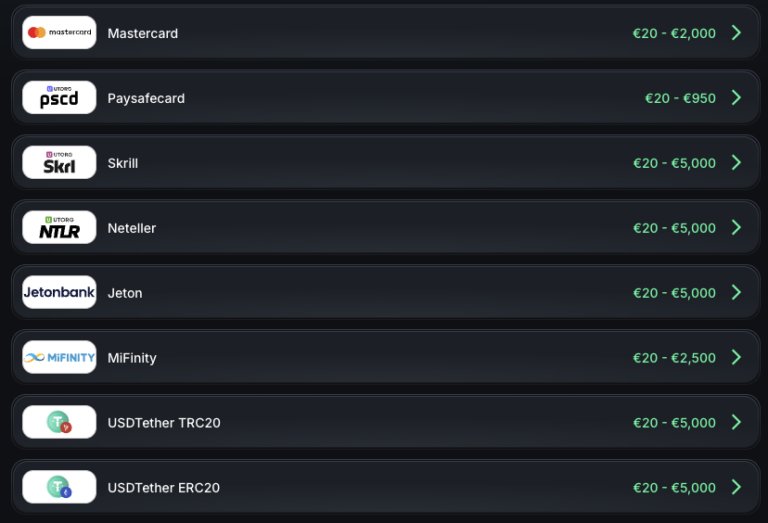Click the Skrill logo icon
This screenshot has height=523, width=768.
click(59, 163)
